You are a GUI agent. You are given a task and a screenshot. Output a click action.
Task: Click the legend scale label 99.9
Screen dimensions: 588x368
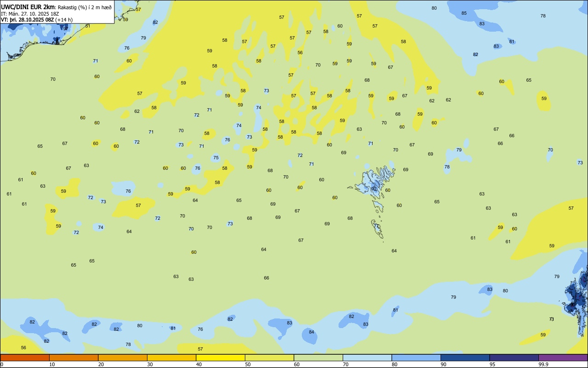click(543, 364)
